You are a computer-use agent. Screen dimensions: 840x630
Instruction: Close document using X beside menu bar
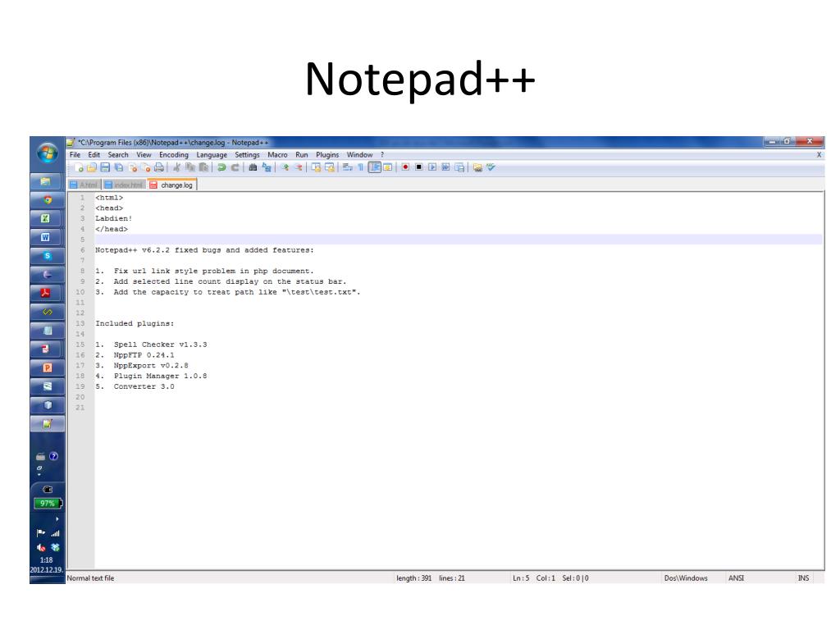819,155
